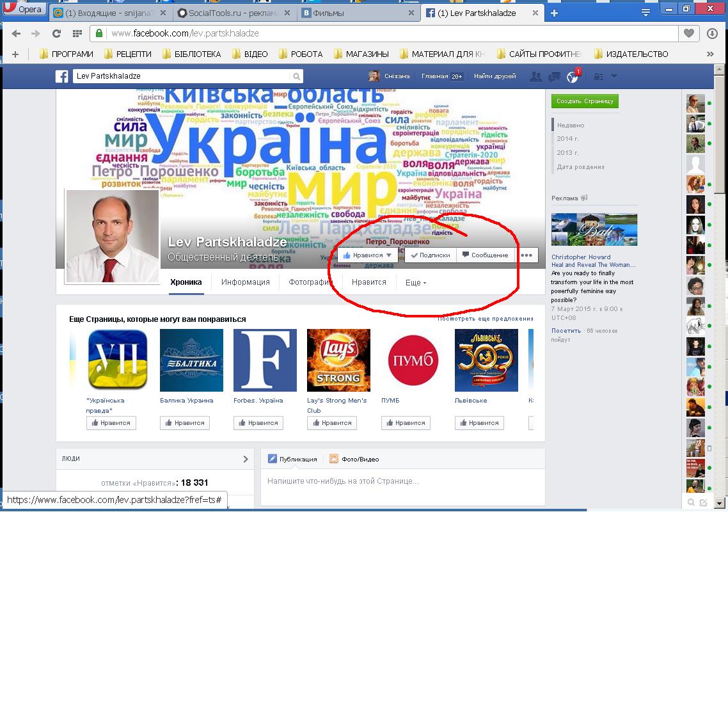Click Посмотреть еще предложения link
This screenshot has width=728, height=704.
point(485,319)
